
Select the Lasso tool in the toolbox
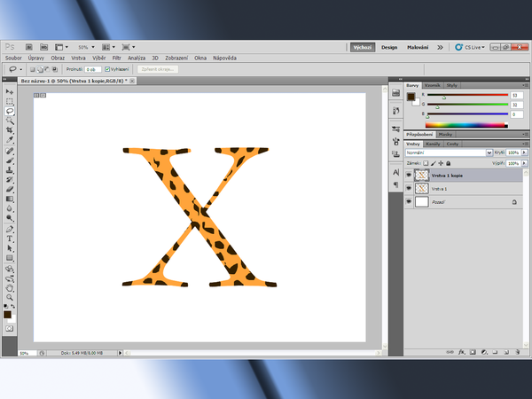[x=10, y=111]
